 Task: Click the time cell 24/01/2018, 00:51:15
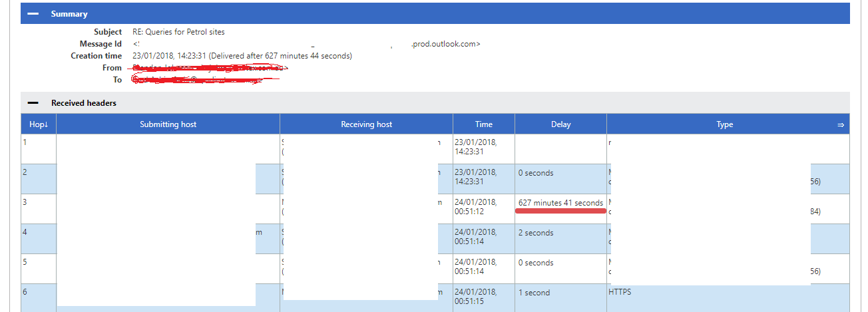point(484,298)
